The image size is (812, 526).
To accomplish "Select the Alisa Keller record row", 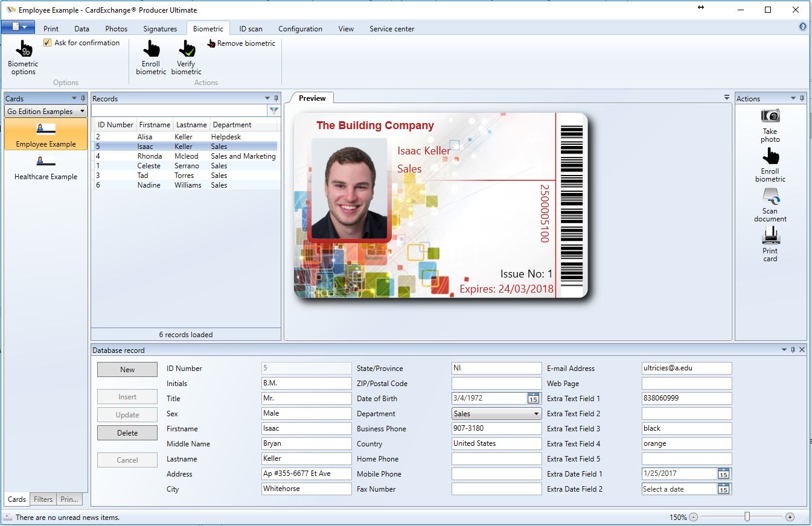I will coord(186,137).
